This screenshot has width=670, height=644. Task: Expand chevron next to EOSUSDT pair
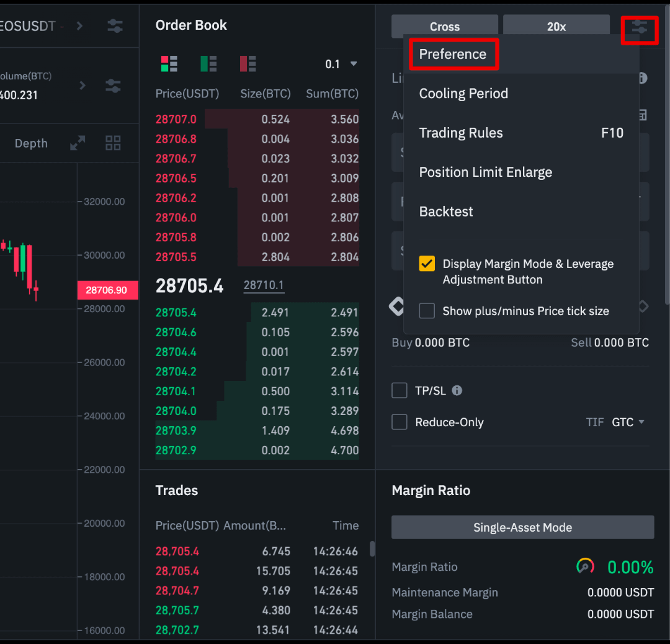(x=79, y=26)
